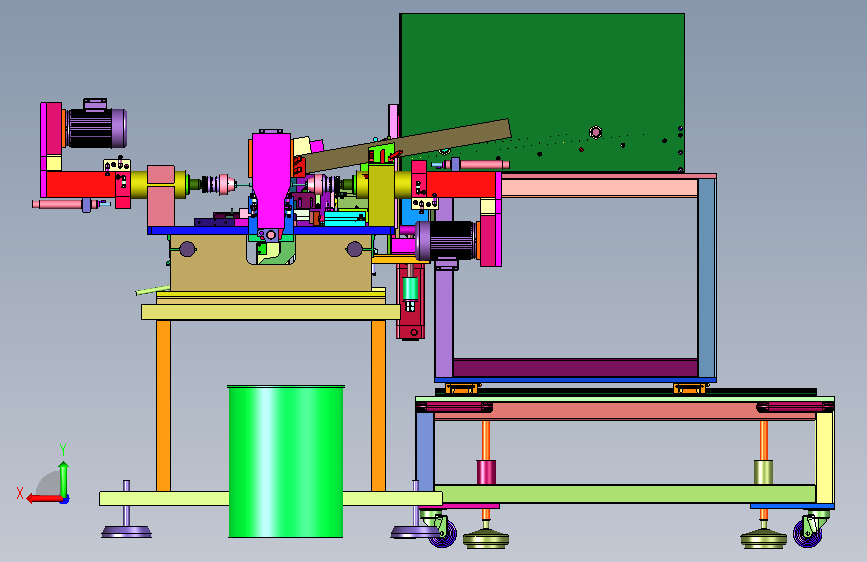This screenshot has width=867, height=562.
Task: Click the red X axis arrow of the triad
Action: pyautogui.click(x=44, y=499)
